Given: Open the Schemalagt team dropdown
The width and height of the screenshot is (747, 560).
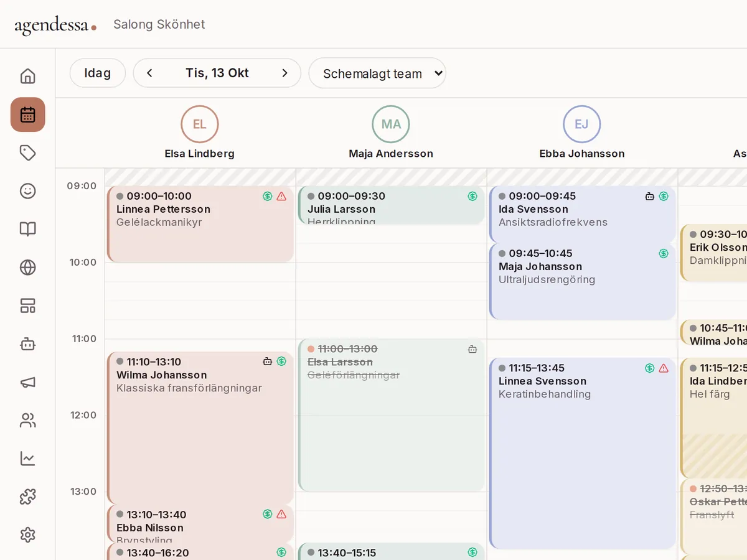Looking at the screenshot, I should tap(377, 73).
